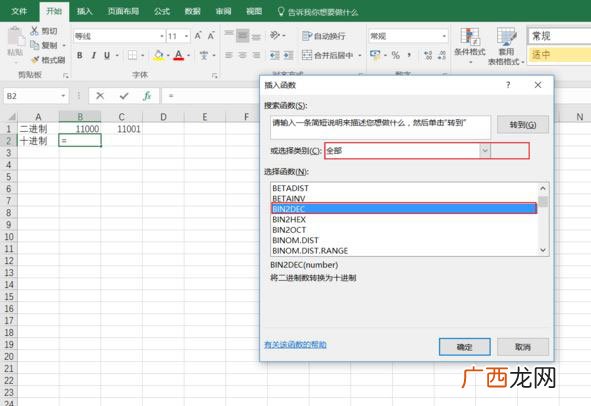Apply the red font color A

(x=179, y=55)
